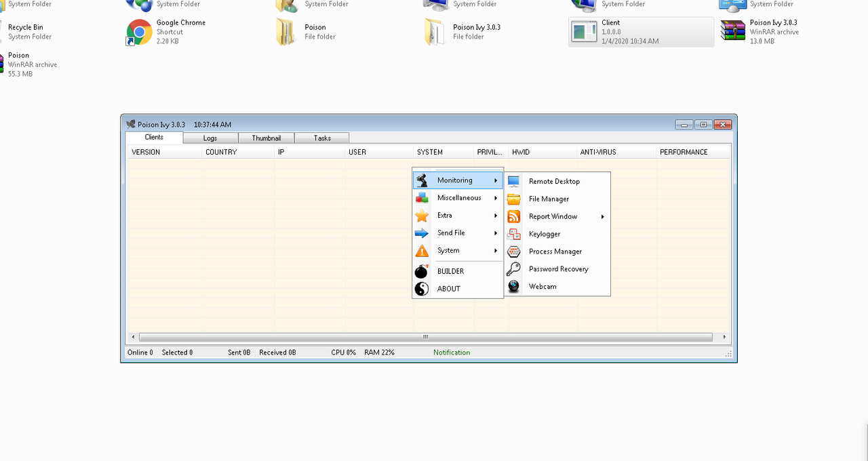
Task: Switch to the Thumbnail tab
Action: [x=266, y=138]
